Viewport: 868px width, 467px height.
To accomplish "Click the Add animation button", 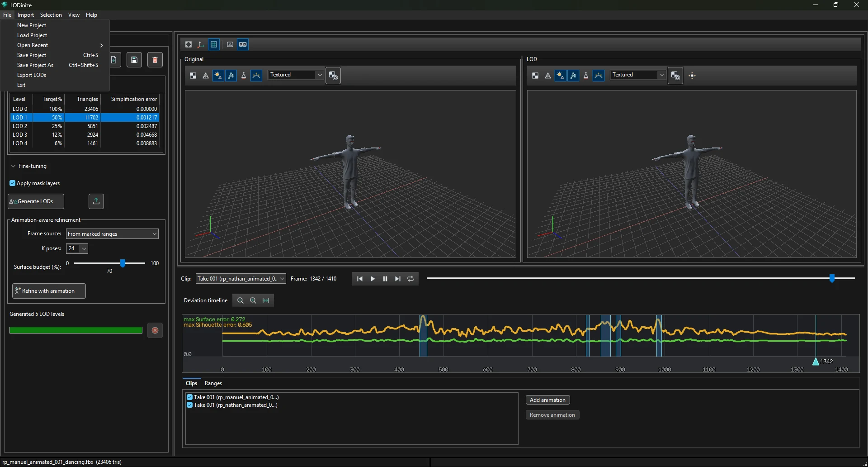I will [547, 400].
